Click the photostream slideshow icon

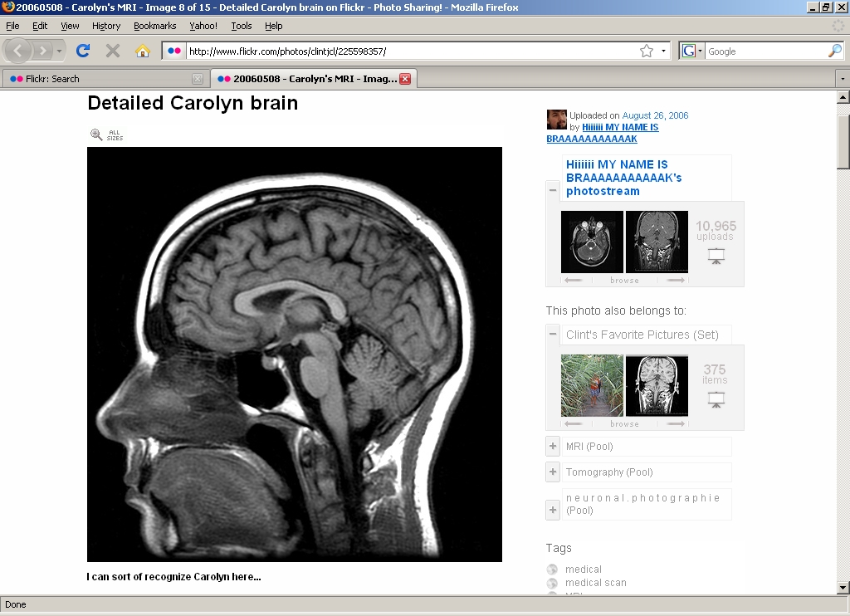[x=716, y=257]
